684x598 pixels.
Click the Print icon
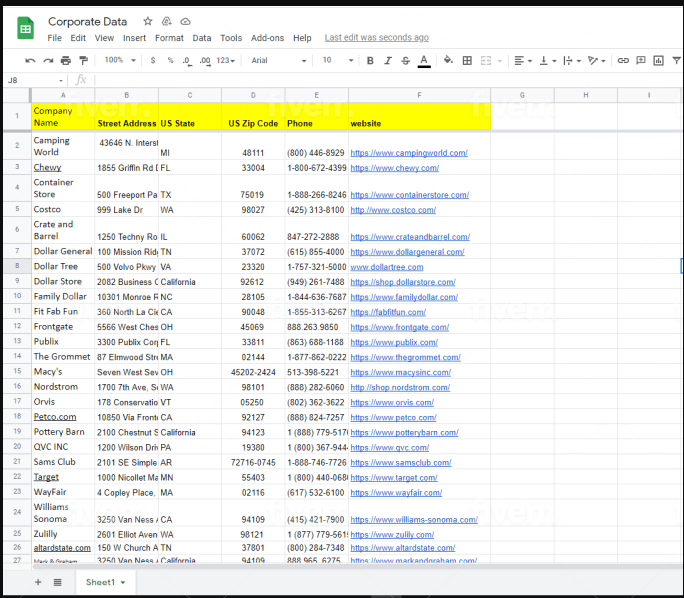click(x=66, y=61)
